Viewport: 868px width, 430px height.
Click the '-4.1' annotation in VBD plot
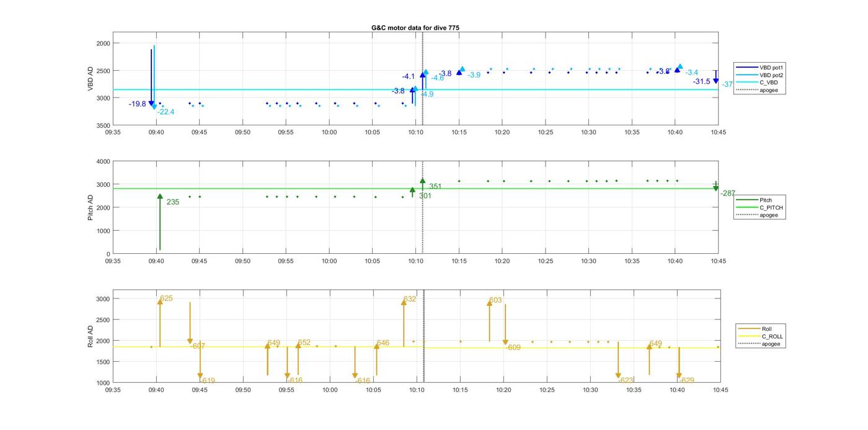(409, 77)
